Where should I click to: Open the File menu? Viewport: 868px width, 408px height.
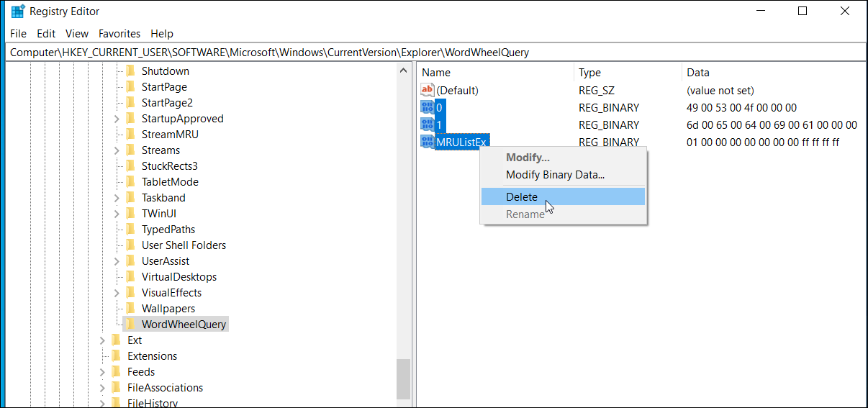(x=18, y=33)
